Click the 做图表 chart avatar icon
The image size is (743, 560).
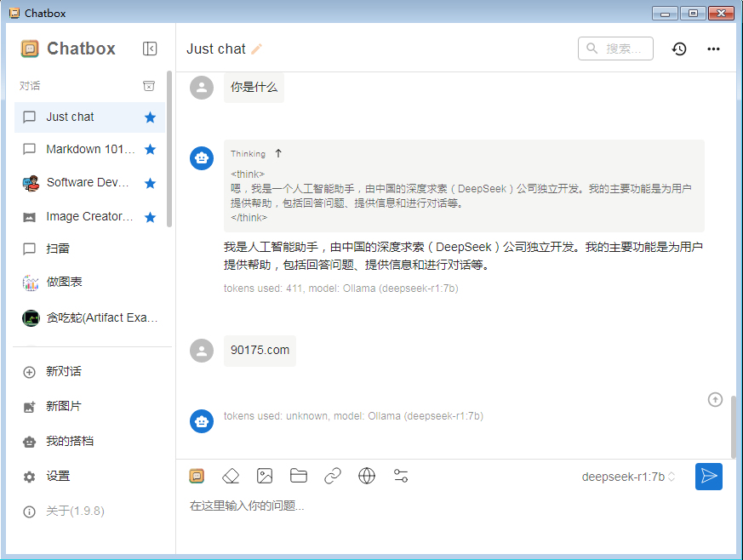tap(31, 283)
